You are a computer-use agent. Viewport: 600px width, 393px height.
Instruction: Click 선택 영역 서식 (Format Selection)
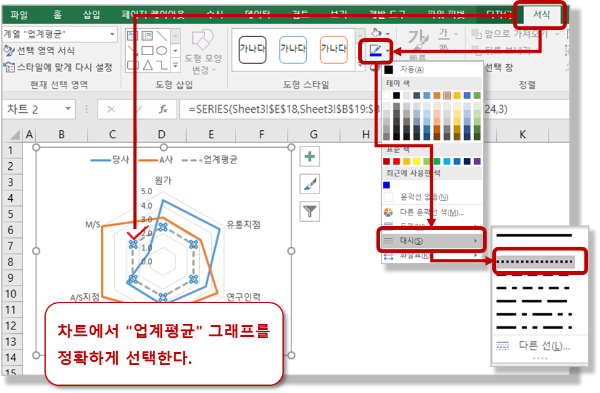[39, 51]
